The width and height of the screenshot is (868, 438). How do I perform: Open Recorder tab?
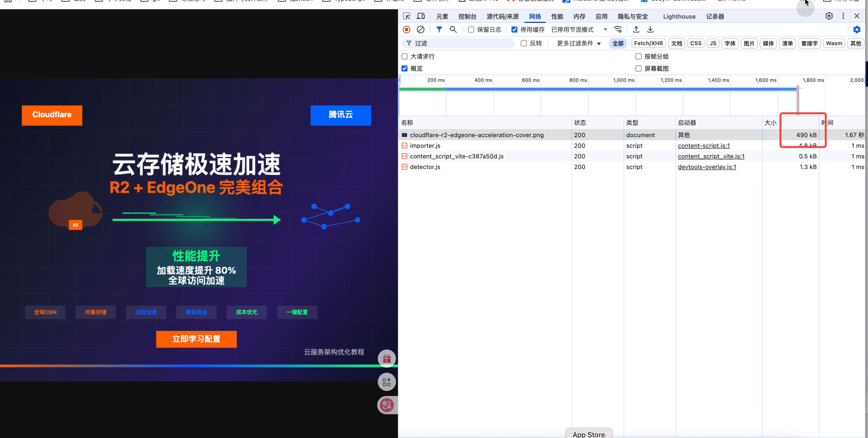(715, 17)
